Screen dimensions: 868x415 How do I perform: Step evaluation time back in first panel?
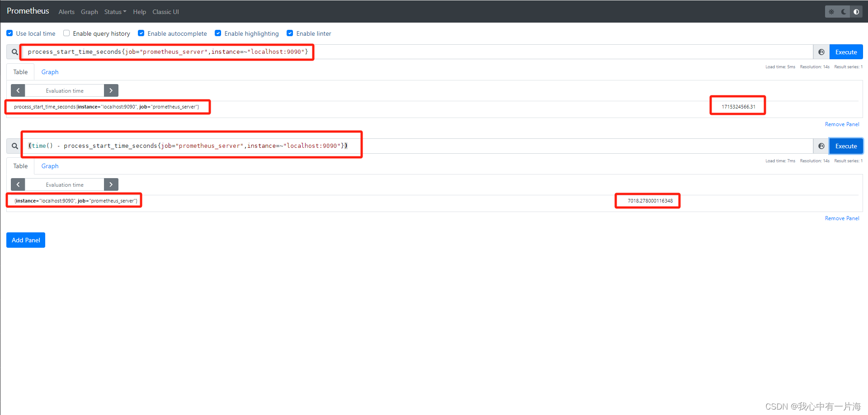(x=18, y=90)
